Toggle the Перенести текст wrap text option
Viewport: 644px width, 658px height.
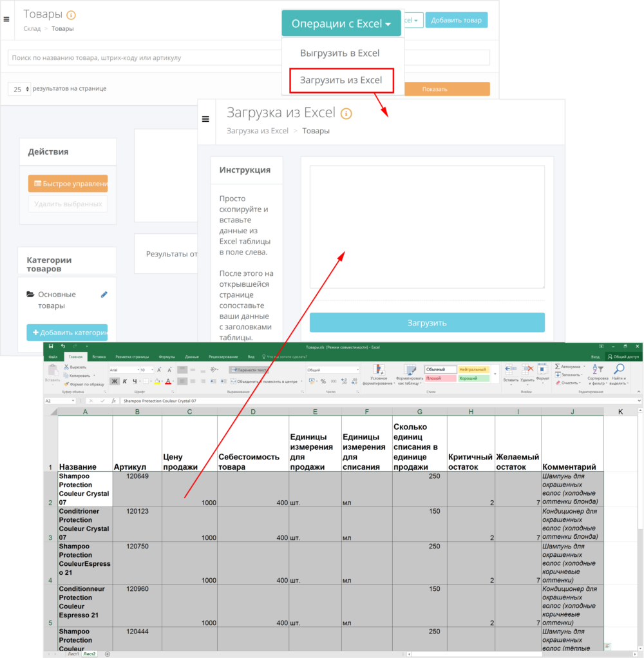point(248,370)
